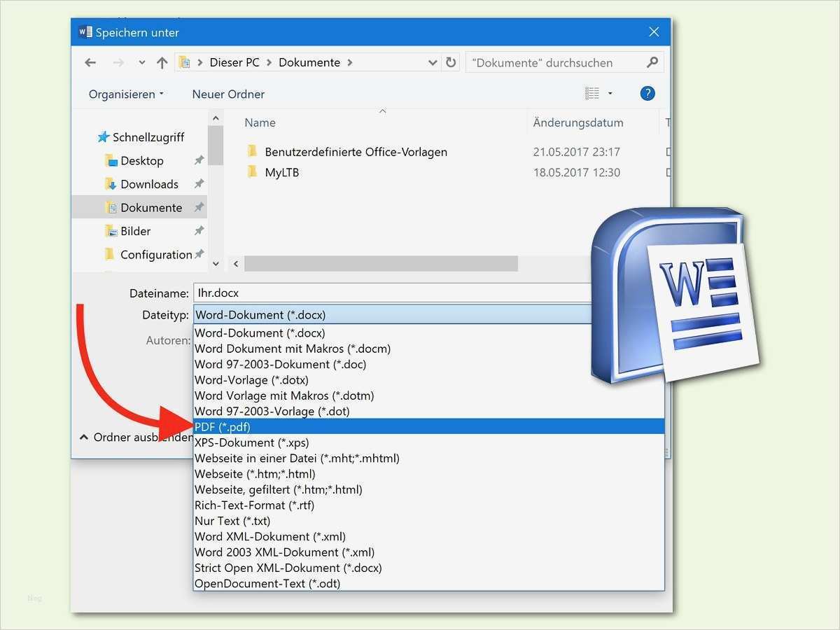Click the Word document icon in the title bar

85,31
